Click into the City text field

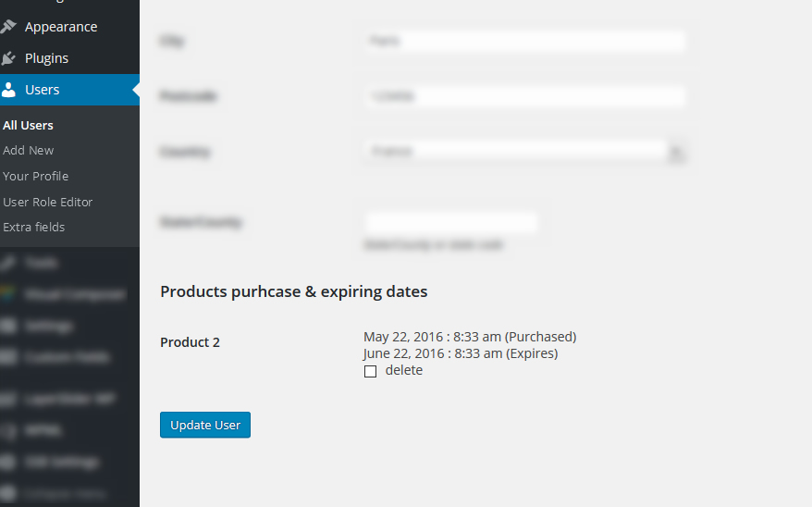523,41
